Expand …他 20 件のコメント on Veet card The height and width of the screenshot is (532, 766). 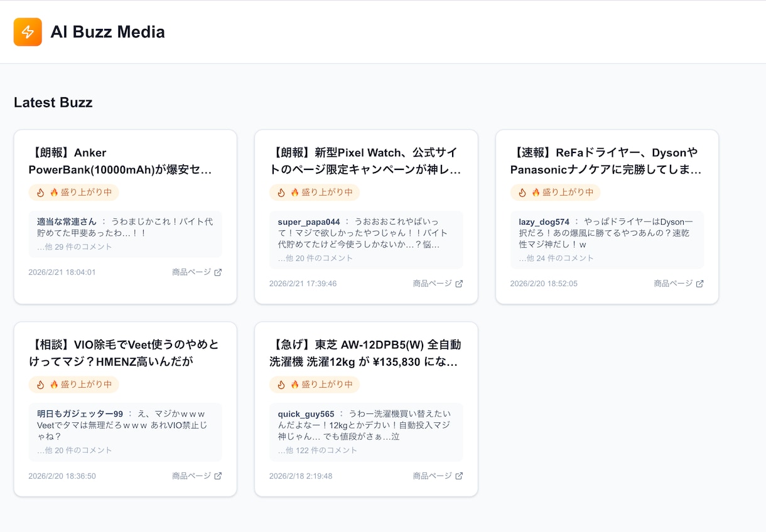75,450
